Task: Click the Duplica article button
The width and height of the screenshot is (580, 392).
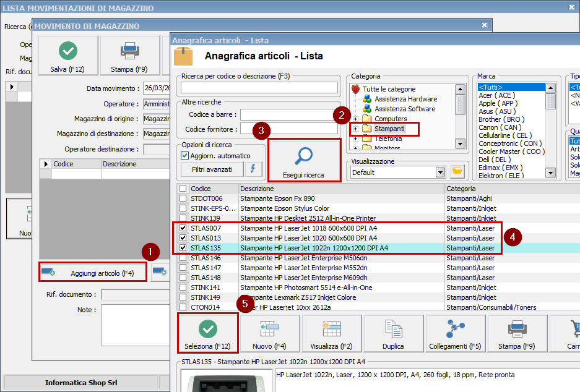Action: point(393,333)
